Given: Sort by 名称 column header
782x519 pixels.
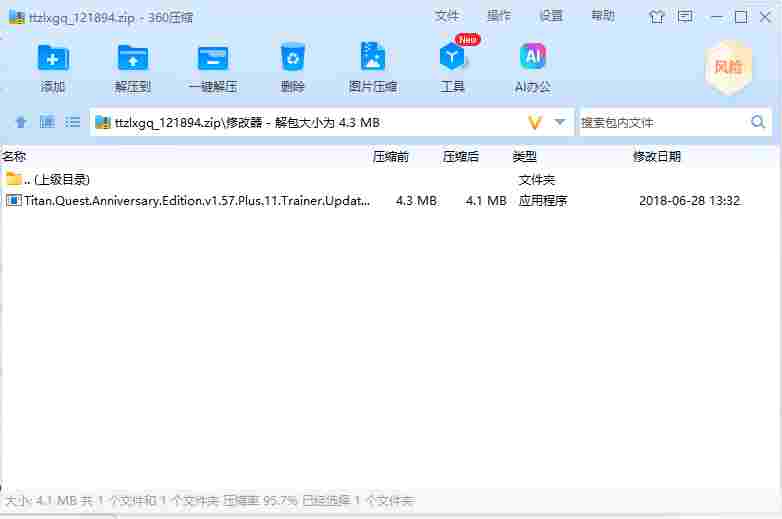Looking at the screenshot, I should (14, 157).
